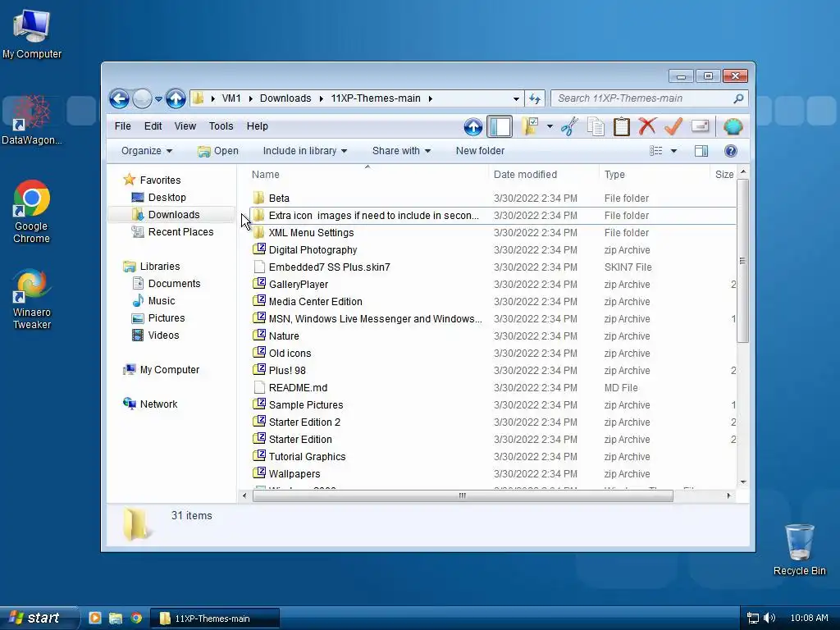The width and height of the screenshot is (840, 630).
Task: Open the View menu
Action: [x=185, y=126]
